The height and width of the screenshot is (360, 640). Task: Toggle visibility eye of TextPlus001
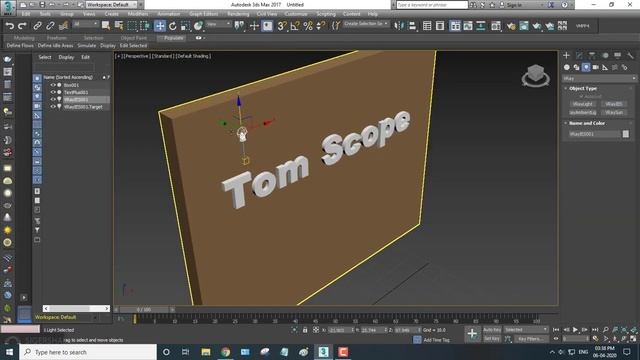pos(53,92)
